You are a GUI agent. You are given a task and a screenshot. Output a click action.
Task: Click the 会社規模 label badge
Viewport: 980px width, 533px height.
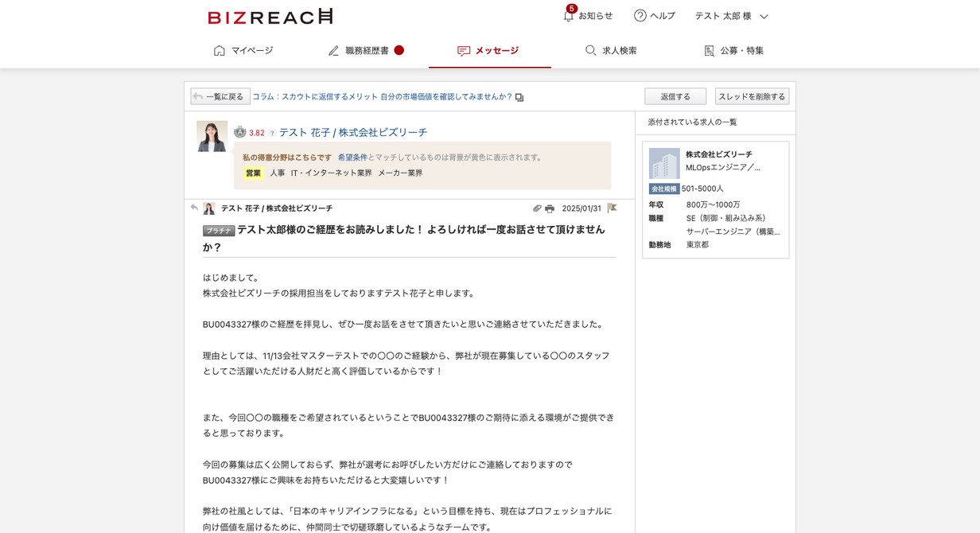(x=664, y=189)
